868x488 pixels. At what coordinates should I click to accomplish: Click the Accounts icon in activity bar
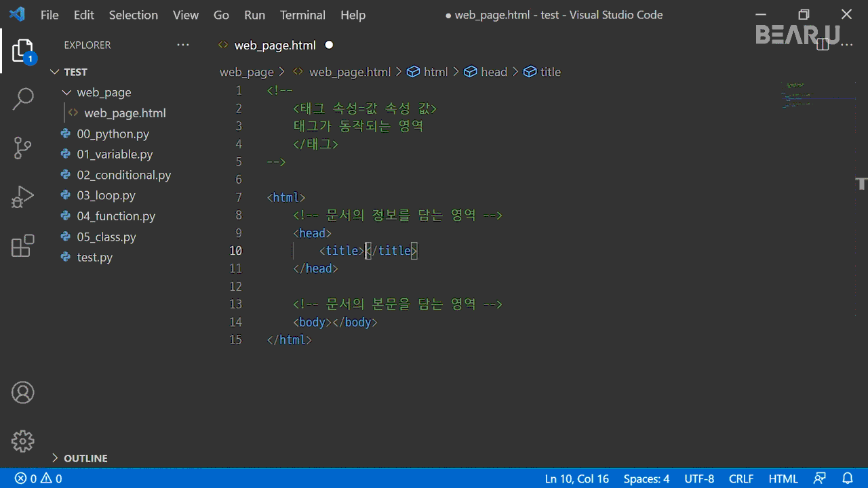pyautogui.click(x=22, y=392)
